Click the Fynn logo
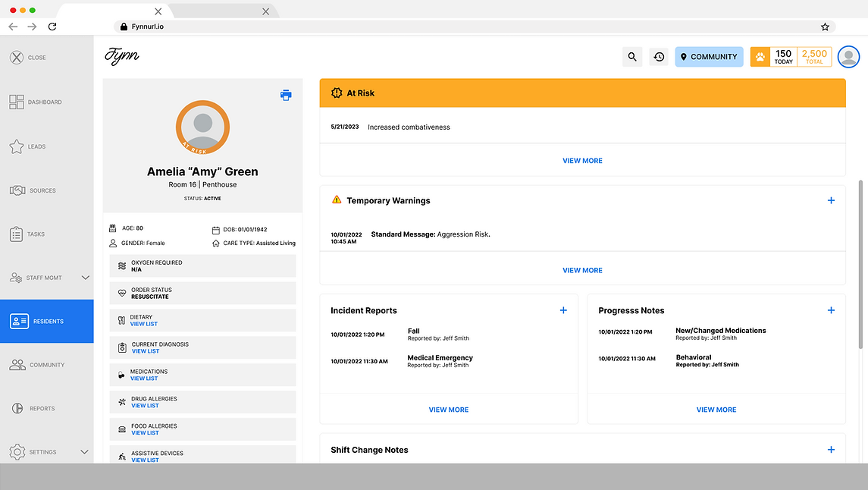The image size is (868, 490). 122,56
